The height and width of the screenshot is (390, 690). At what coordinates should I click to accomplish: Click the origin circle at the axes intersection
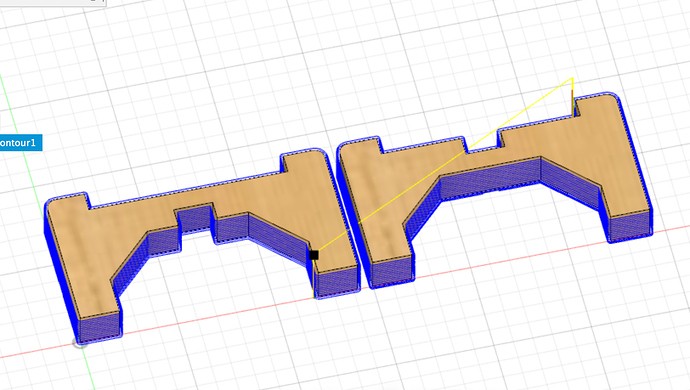pyautogui.click(x=80, y=343)
